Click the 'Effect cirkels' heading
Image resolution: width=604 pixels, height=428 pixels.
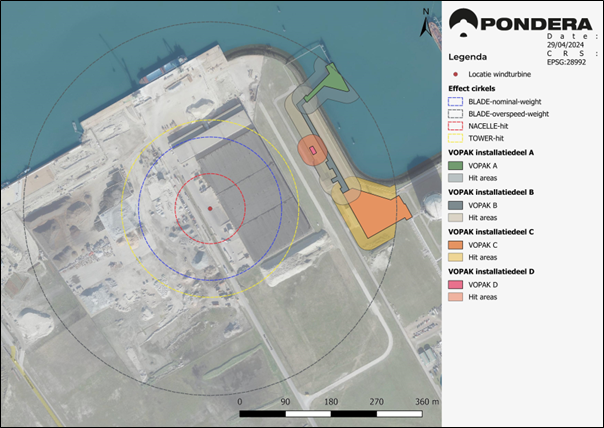[x=472, y=89]
